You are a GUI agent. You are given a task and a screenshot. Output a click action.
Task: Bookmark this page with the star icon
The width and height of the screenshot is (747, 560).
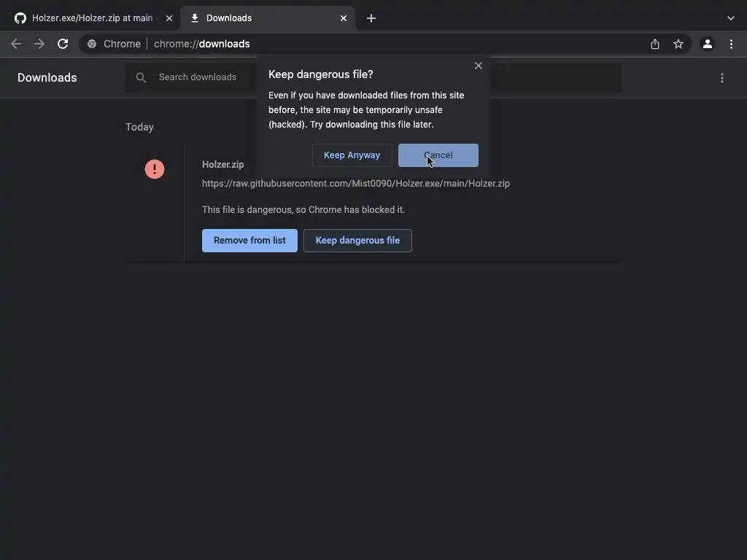click(x=678, y=44)
